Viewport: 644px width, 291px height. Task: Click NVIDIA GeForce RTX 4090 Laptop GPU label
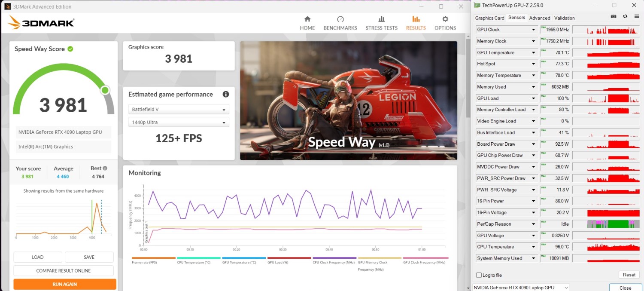pos(60,132)
